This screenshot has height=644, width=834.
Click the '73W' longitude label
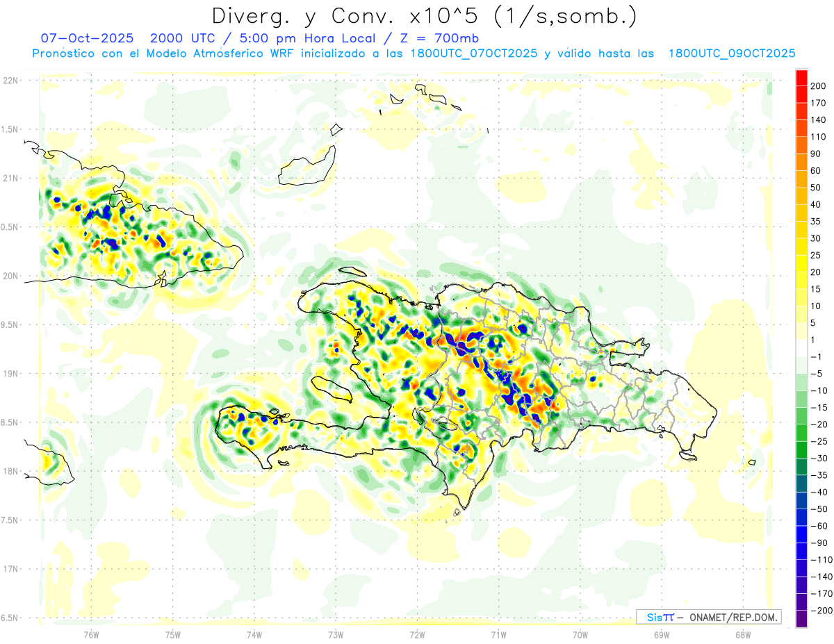pos(336,635)
